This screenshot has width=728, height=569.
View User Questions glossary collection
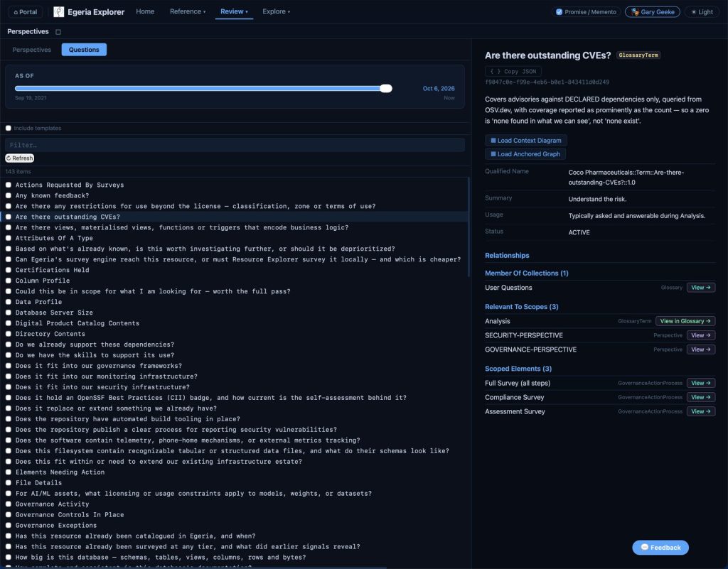click(x=700, y=288)
